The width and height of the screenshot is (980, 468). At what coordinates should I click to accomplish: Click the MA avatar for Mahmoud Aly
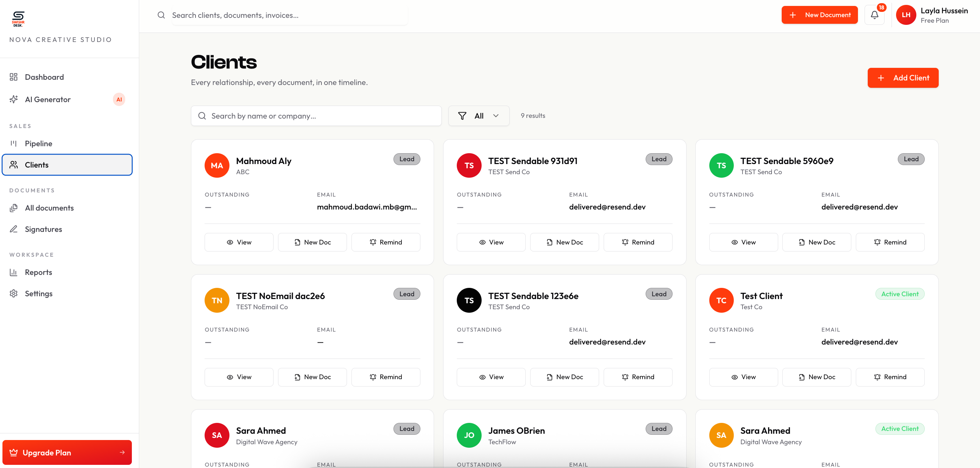[217, 165]
